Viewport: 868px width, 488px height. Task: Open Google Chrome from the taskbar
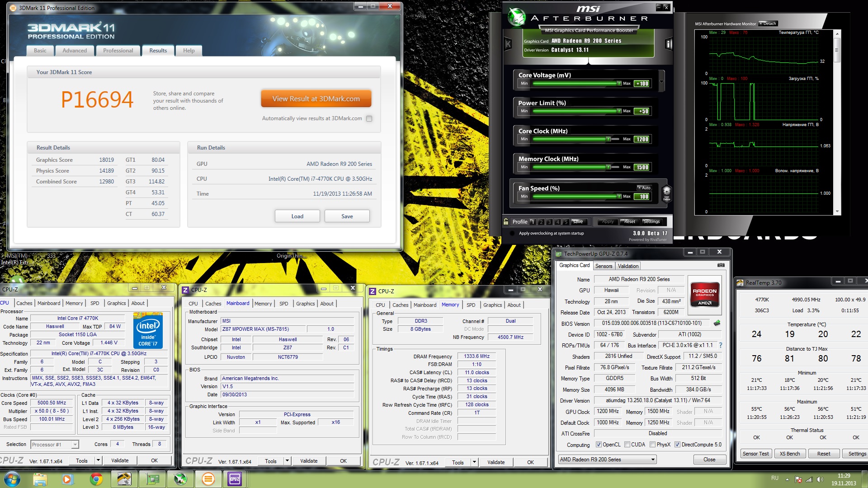click(96, 479)
